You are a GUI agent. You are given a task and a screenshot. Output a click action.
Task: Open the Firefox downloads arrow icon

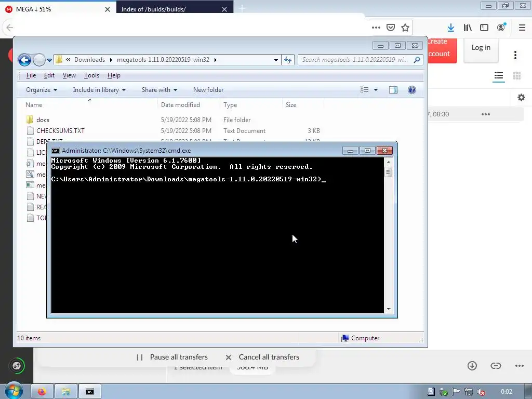450,28
